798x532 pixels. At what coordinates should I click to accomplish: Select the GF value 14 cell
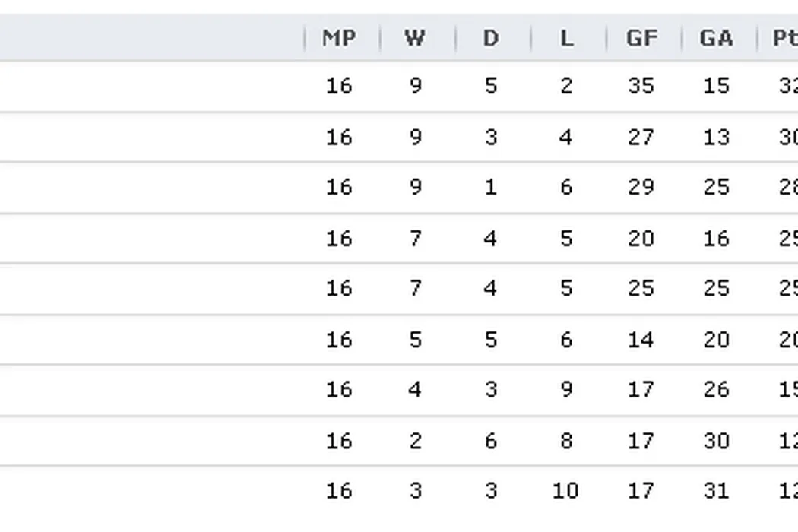641,340
